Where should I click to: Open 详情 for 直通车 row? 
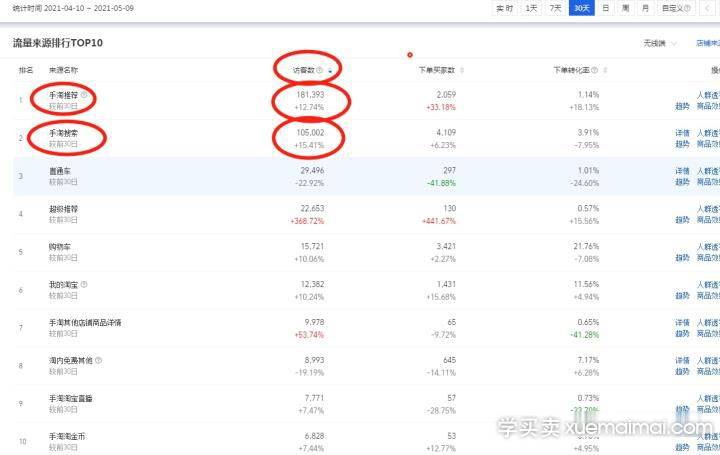pyautogui.click(x=682, y=171)
